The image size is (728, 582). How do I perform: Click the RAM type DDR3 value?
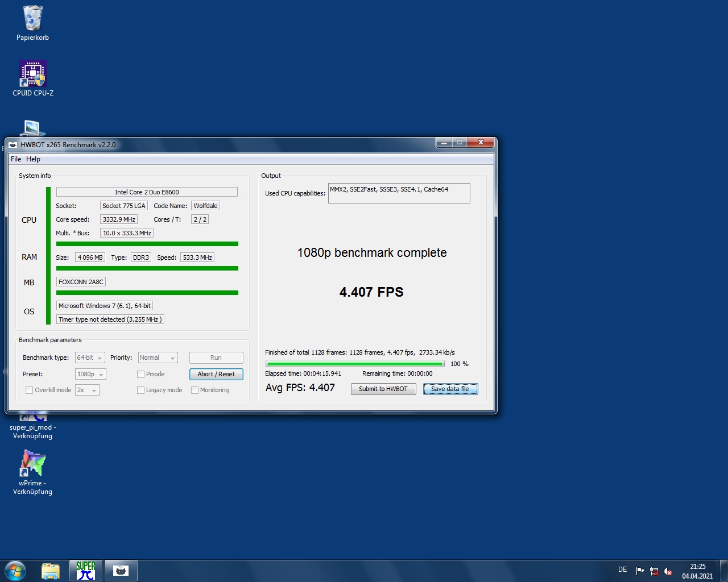(x=141, y=257)
